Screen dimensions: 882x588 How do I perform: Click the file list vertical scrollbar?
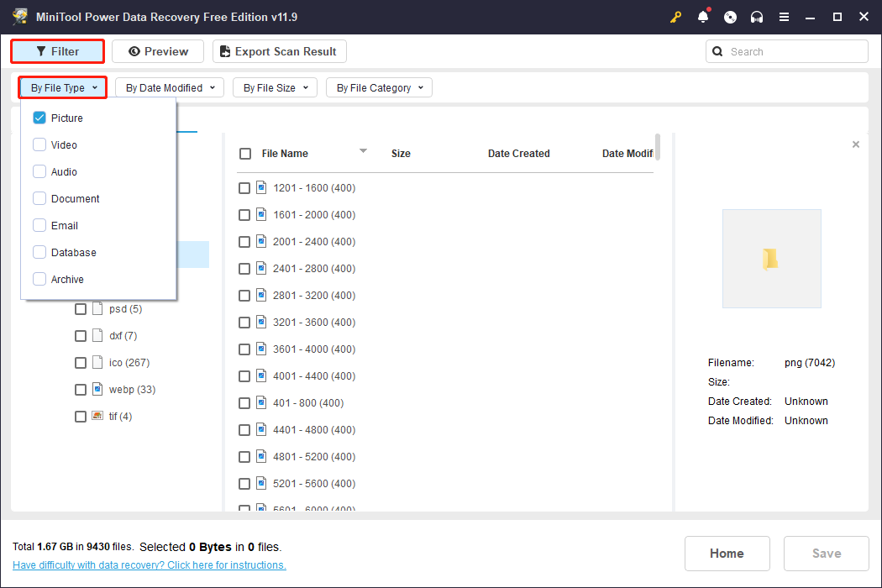658,147
